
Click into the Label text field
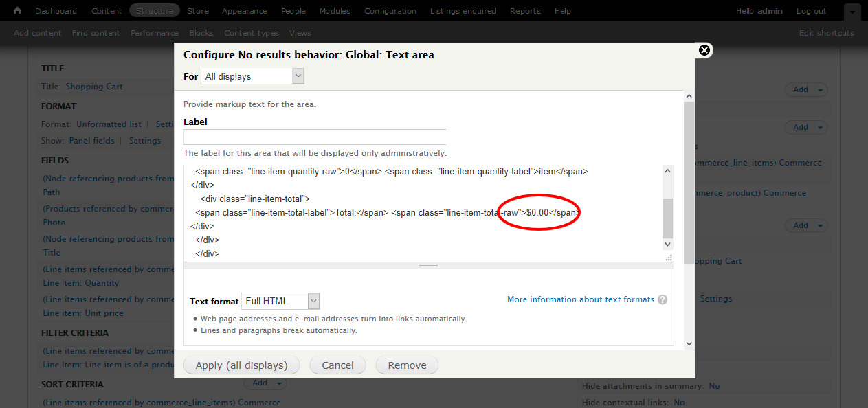[x=315, y=137]
